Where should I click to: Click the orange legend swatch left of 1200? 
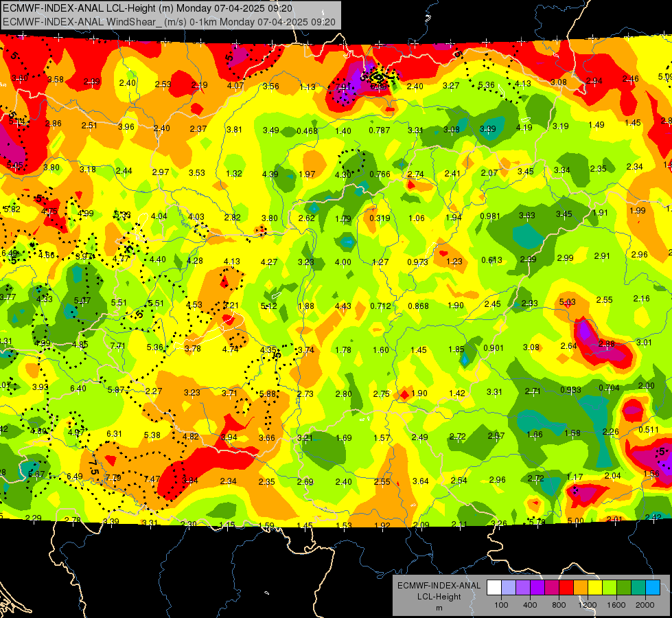click(581, 588)
